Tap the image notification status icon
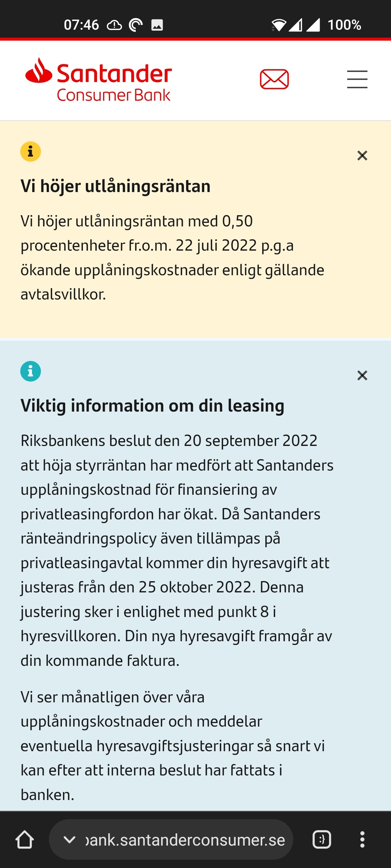The width and height of the screenshot is (391, 868). point(157,25)
